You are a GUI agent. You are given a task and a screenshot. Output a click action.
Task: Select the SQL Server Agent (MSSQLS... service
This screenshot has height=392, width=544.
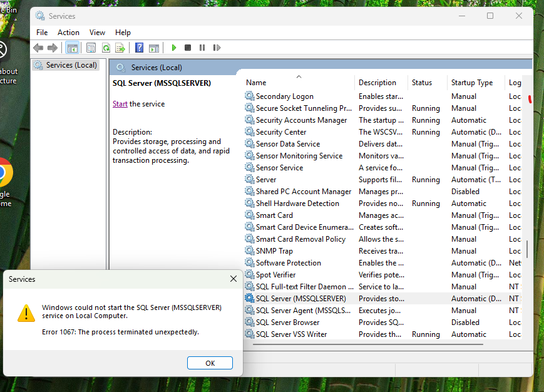pos(382,311)
